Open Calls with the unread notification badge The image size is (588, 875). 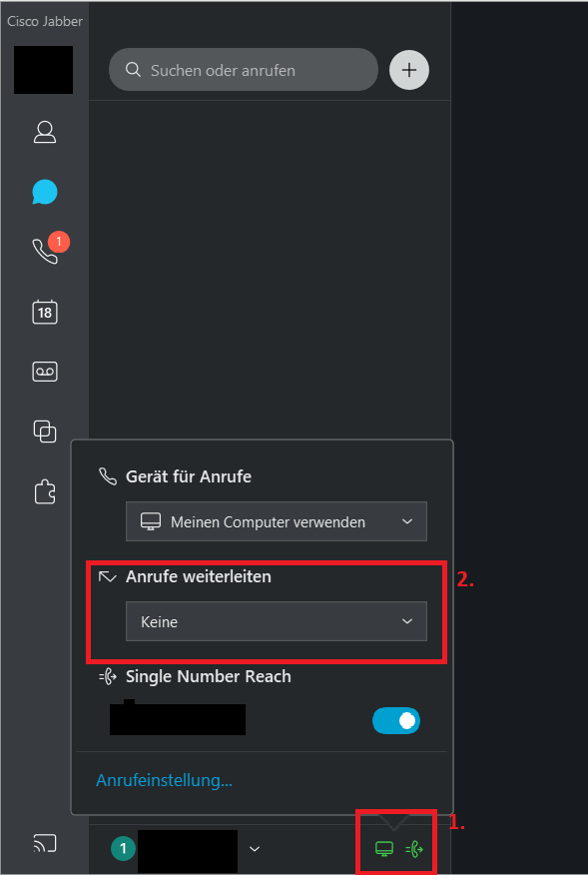click(44, 252)
